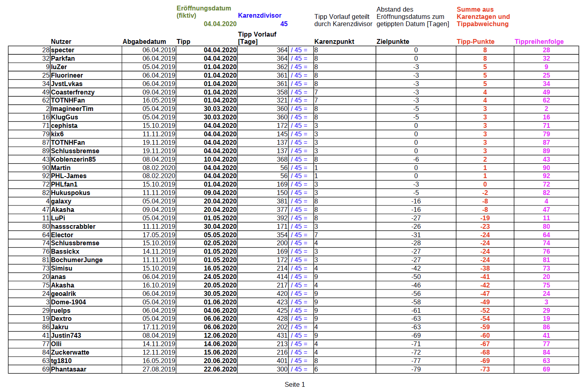Image resolution: width=587 pixels, height=392 pixels.
Task: Select the Zuckerwatte user cell
Action: [70, 352]
